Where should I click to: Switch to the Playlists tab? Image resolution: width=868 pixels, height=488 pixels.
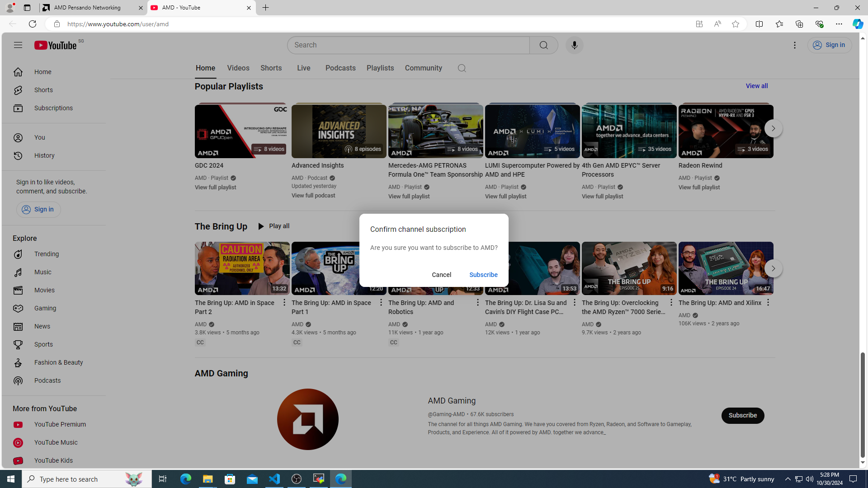(380, 68)
